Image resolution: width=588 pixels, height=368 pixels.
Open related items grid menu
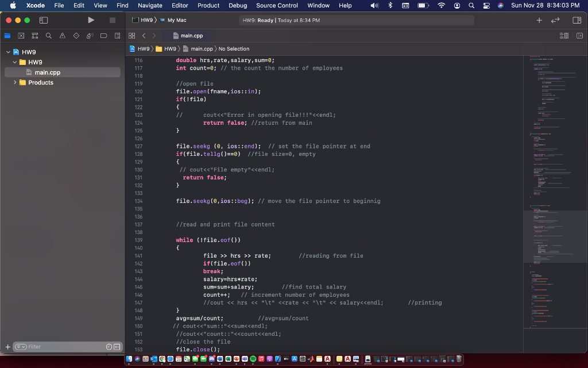[131, 36]
